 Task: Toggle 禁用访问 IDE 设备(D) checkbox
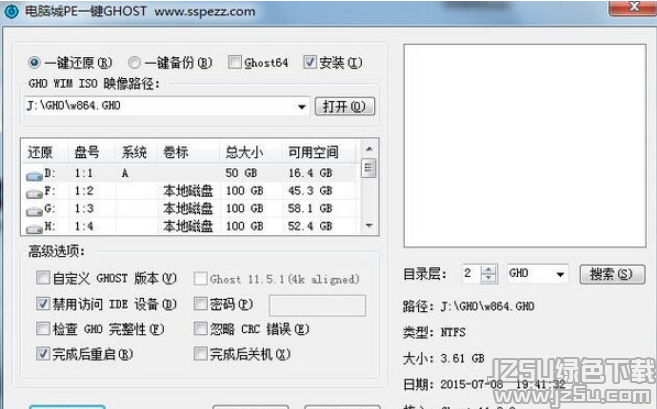click(43, 303)
